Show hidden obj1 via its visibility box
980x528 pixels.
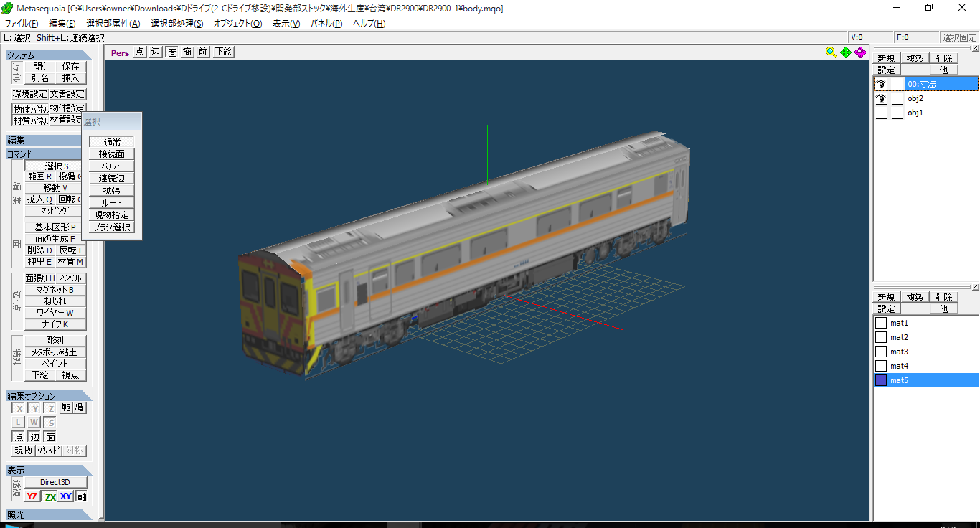click(x=881, y=113)
